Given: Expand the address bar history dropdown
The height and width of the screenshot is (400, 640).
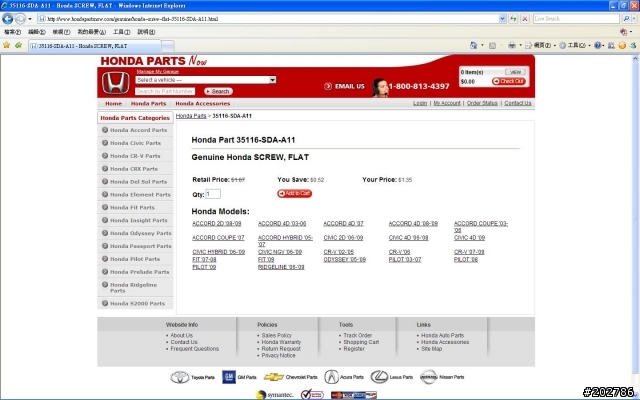Looking at the screenshot, I should tap(502, 19).
